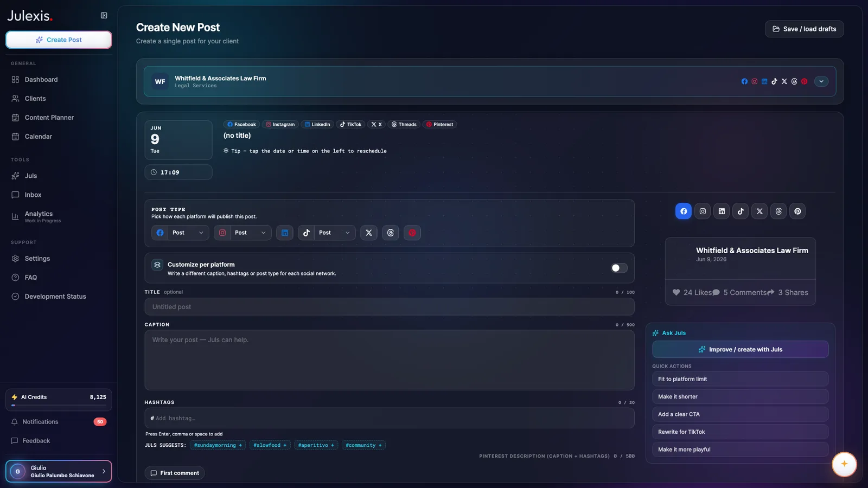Click the LinkedIn post type icon

coord(285,233)
